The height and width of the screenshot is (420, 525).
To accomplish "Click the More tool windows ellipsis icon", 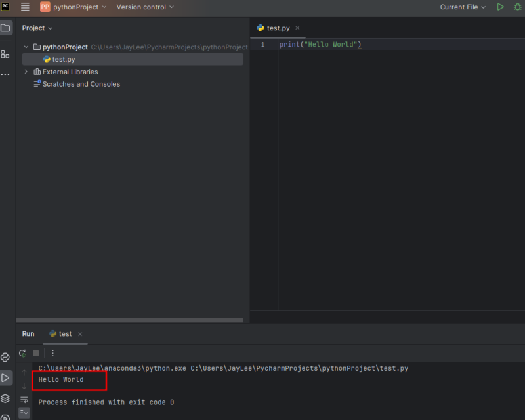I will click(5, 74).
